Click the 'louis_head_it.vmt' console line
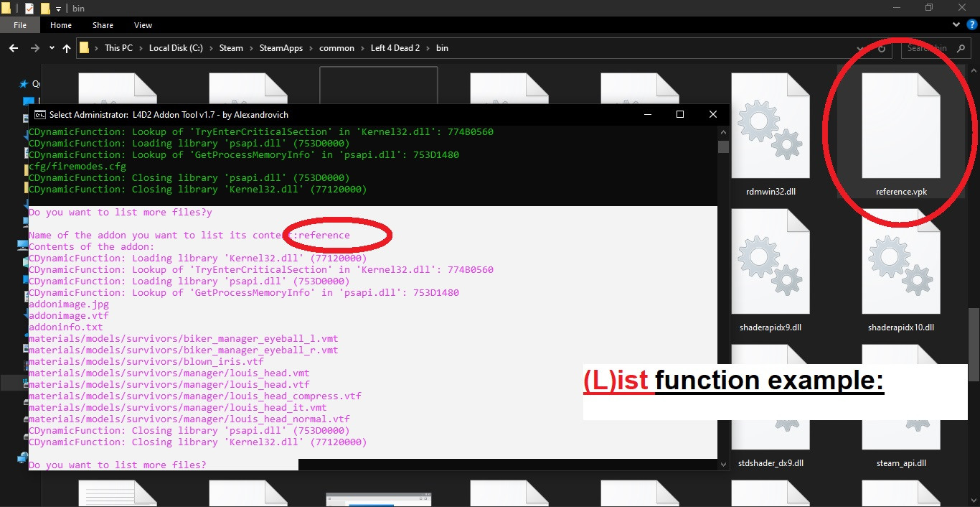Screen dimensions: 980x507 [178, 408]
